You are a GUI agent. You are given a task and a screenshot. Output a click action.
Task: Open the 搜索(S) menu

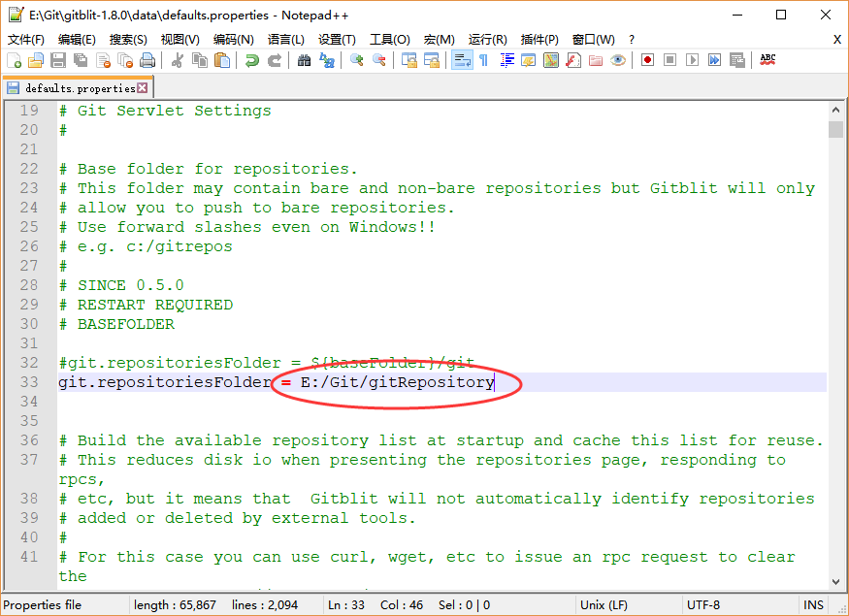click(x=128, y=40)
